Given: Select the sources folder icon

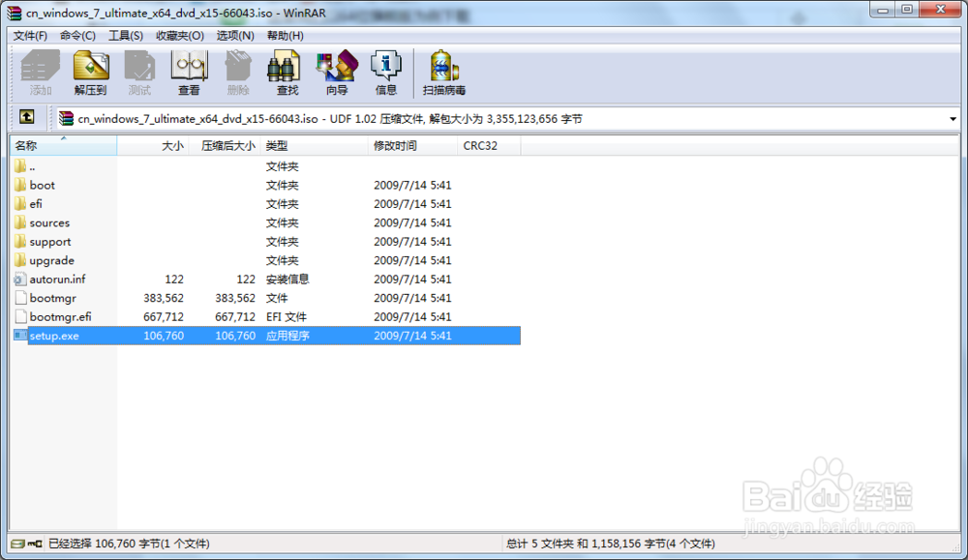Looking at the screenshot, I should (x=20, y=222).
